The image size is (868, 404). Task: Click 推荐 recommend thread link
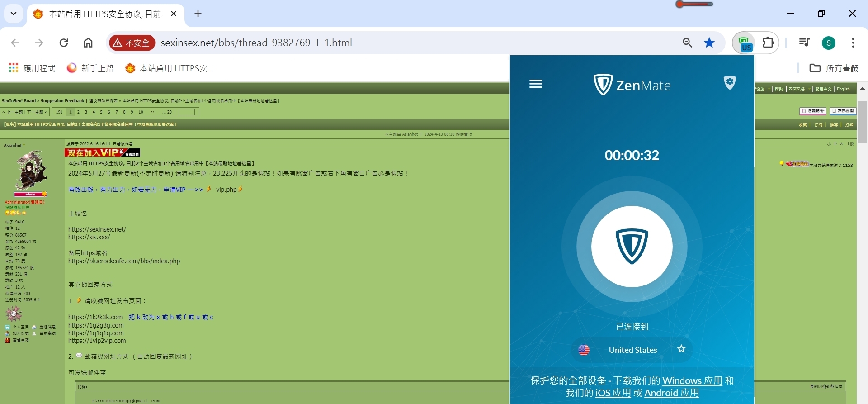834,125
